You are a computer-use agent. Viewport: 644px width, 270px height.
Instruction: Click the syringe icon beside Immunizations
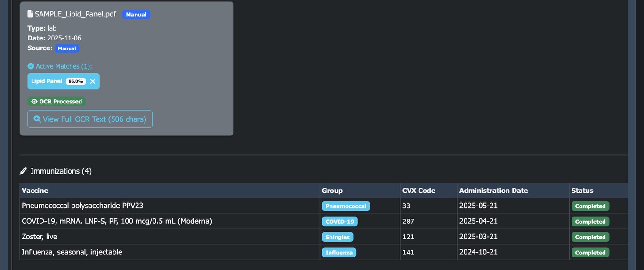pos(24,171)
